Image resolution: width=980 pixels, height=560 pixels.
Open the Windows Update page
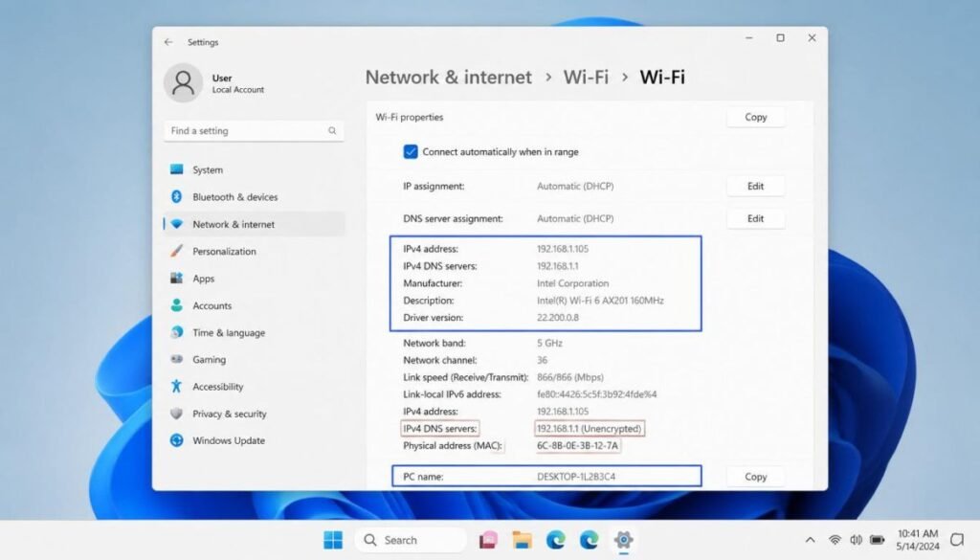229,440
